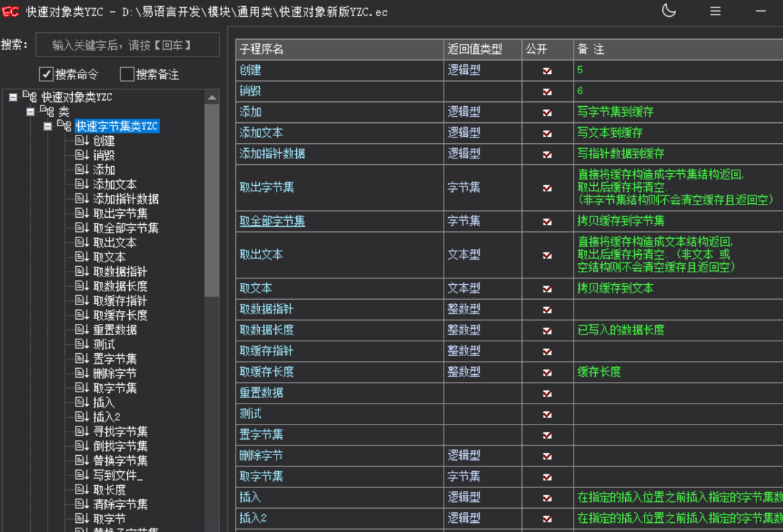Toggle dark mode with the moon icon
The height and width of the screenshot is (532, 783).
tap(668, 12)
